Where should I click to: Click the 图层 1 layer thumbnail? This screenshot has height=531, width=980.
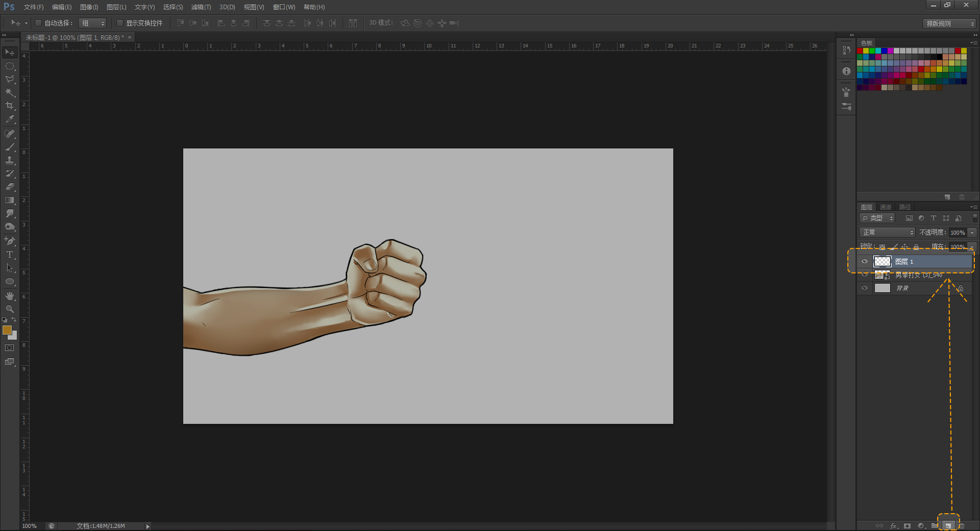pyautogui.click(x=882, y=262)
